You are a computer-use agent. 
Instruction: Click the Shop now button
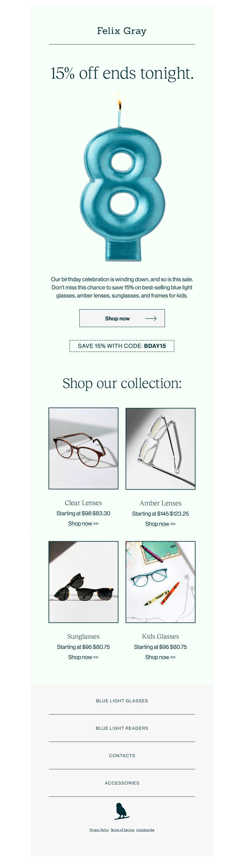(x=122, y=319)
